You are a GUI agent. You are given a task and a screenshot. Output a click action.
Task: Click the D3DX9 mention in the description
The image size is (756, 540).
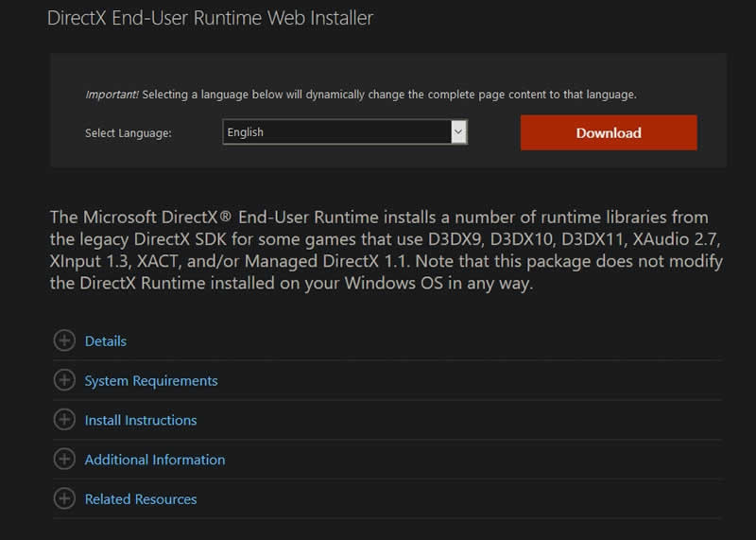pyautogui.click(x=455, y=239)
